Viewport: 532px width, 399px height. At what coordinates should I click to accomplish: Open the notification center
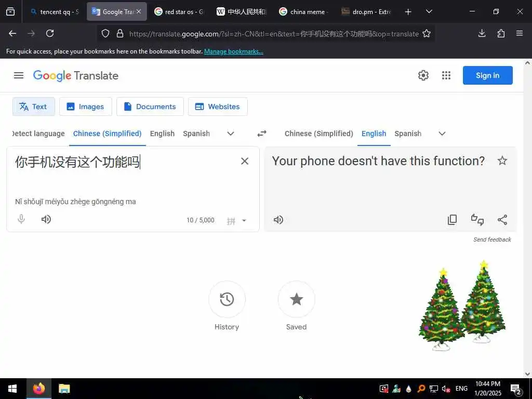[516, 389]
